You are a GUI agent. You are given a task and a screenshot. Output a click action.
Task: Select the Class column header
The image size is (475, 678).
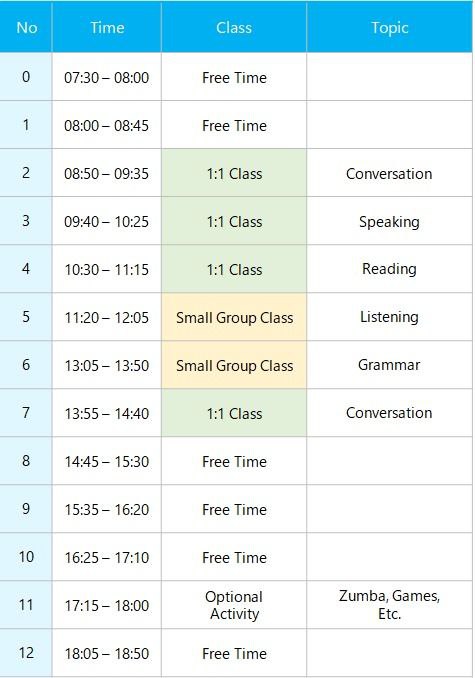(234, 28)
